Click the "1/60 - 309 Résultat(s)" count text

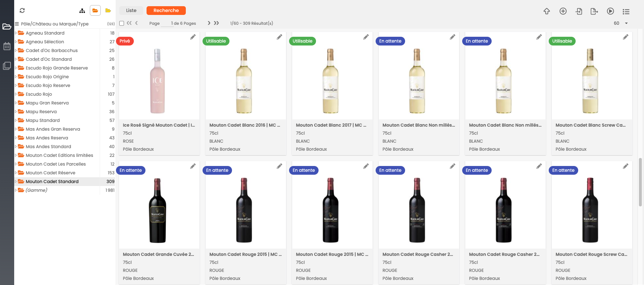(x=252, y=23)
